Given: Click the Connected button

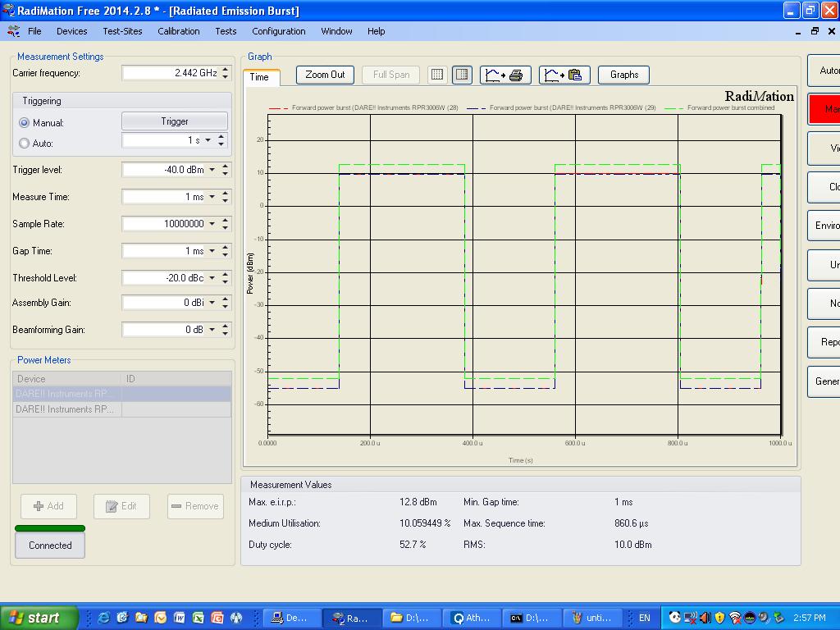Looking at the screenshot, I should click(50, 546).
